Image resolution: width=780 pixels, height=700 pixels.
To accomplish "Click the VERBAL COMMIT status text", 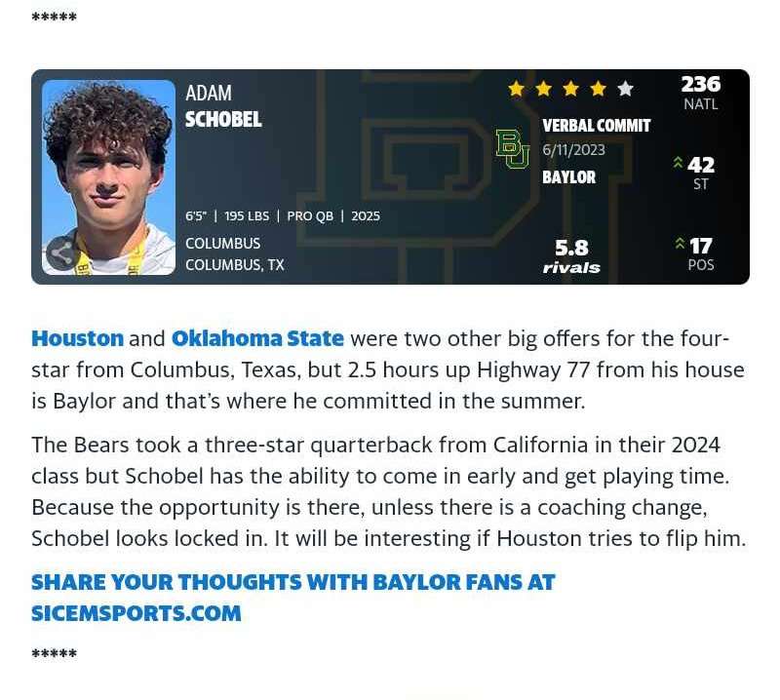I will 596,126.
